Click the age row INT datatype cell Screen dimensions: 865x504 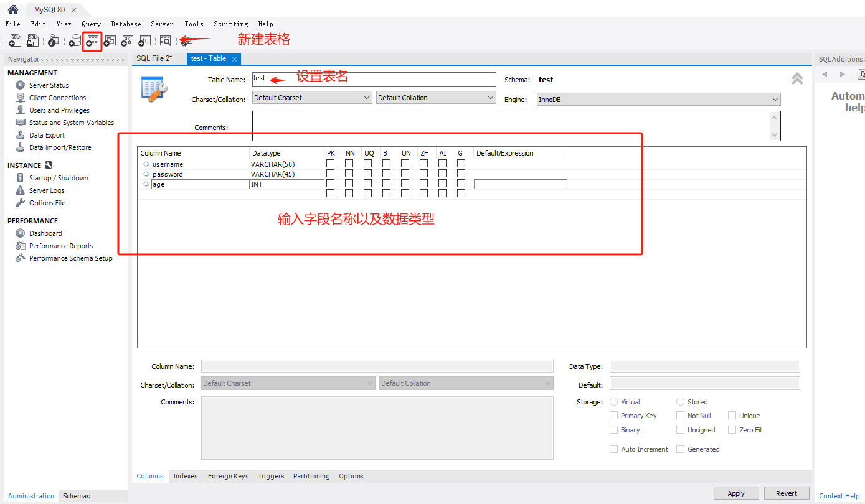click(287, 184)
